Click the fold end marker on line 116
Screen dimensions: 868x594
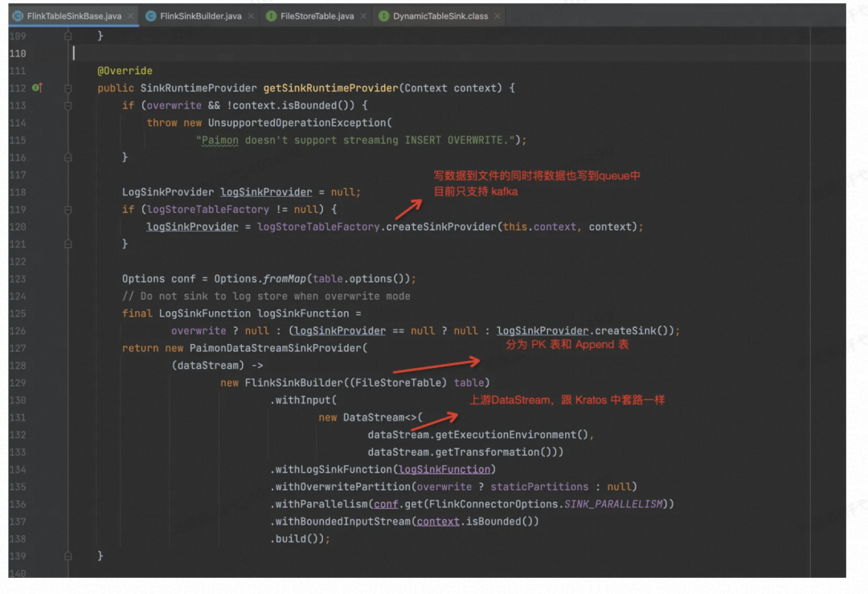68,158
